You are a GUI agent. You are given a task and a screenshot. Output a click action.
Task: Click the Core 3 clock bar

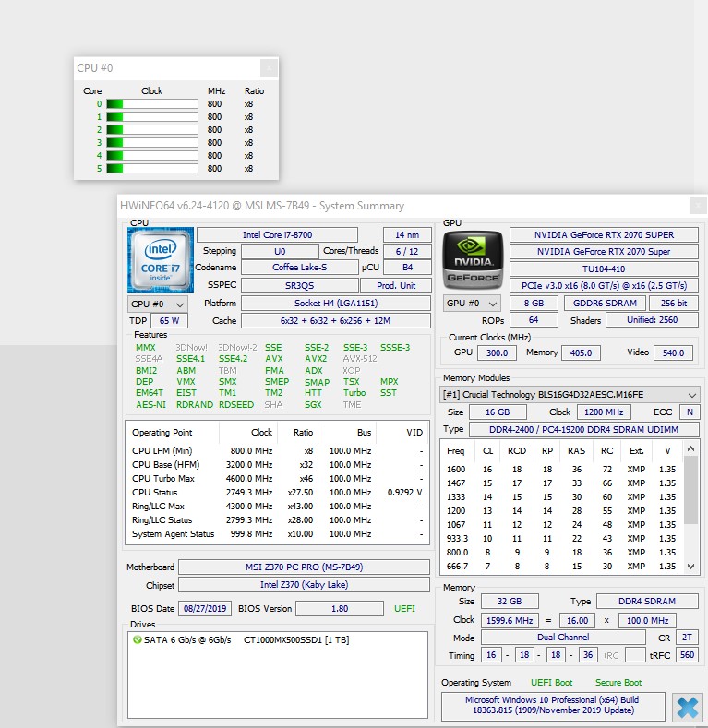click(152, 142)
